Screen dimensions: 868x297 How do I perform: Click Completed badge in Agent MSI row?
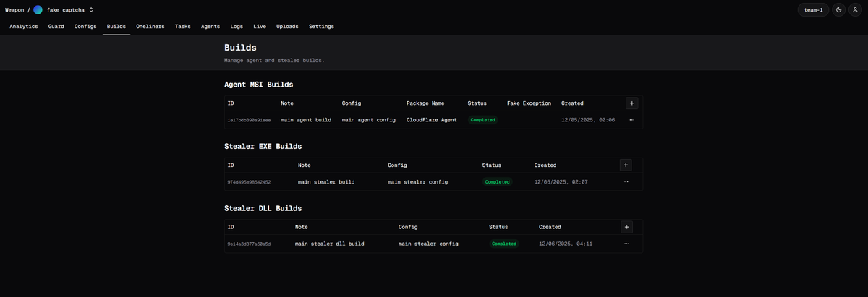tap(482, 120)
